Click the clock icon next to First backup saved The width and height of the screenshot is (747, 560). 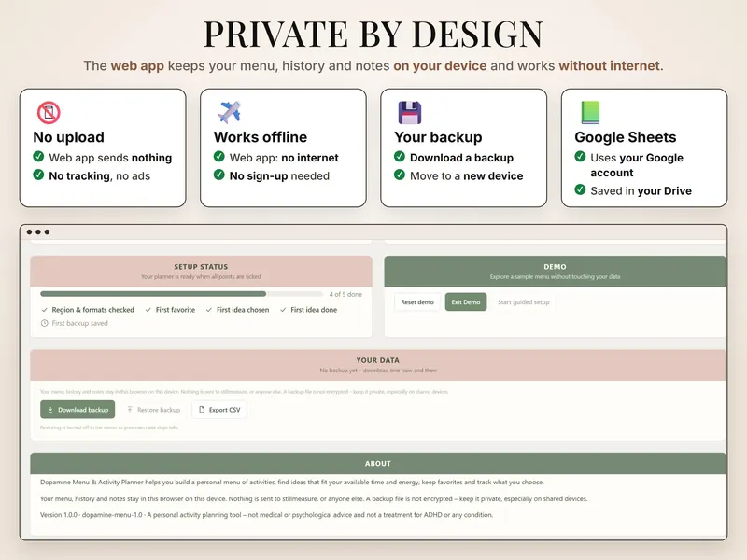point(44,323)
